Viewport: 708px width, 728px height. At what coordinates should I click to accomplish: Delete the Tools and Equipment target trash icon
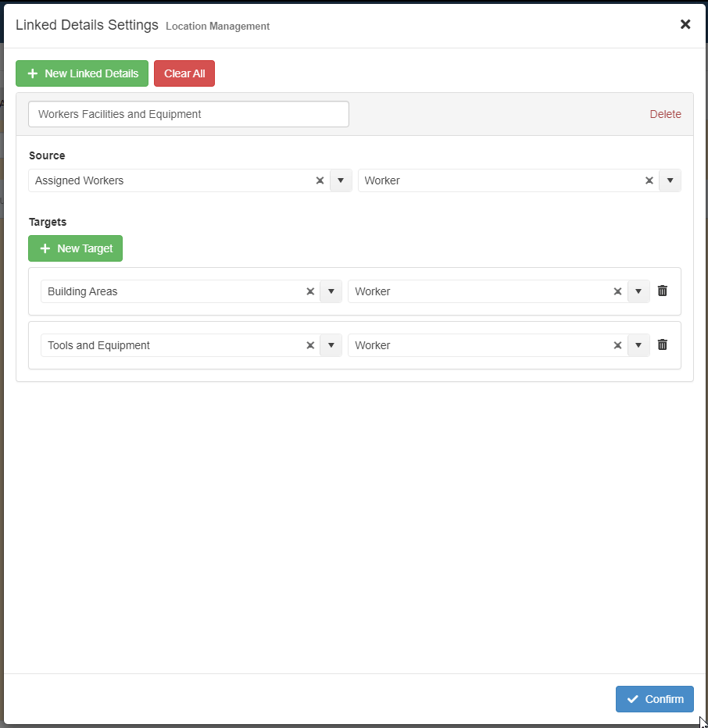click(663, 345)
